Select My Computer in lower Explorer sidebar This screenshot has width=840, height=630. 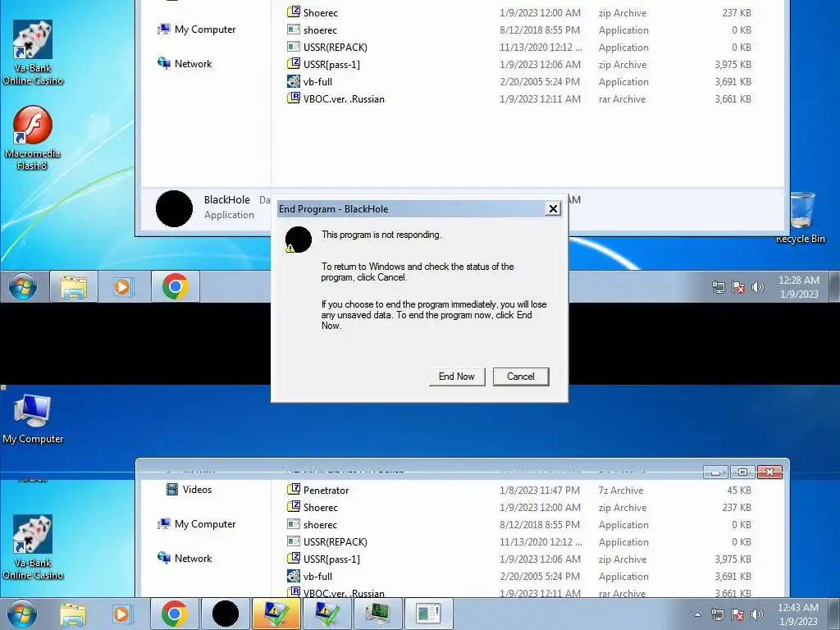pos(197,524)
